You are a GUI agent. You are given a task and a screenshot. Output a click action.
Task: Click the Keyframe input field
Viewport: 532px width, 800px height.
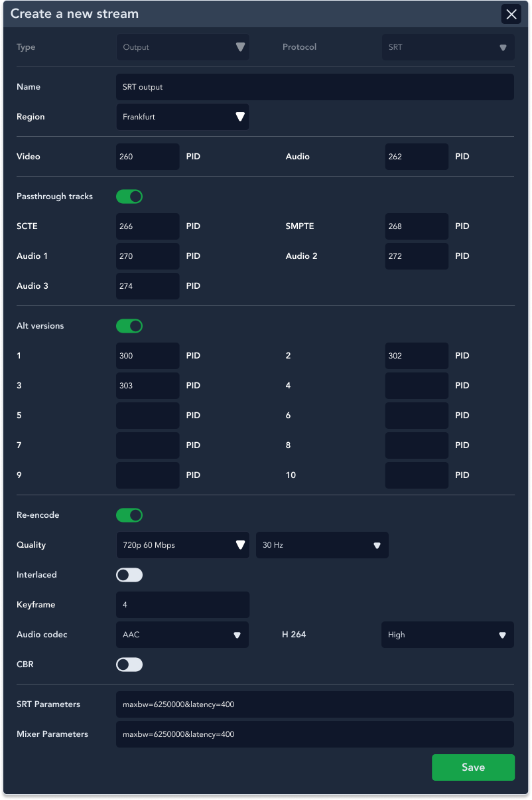[183, 605]
